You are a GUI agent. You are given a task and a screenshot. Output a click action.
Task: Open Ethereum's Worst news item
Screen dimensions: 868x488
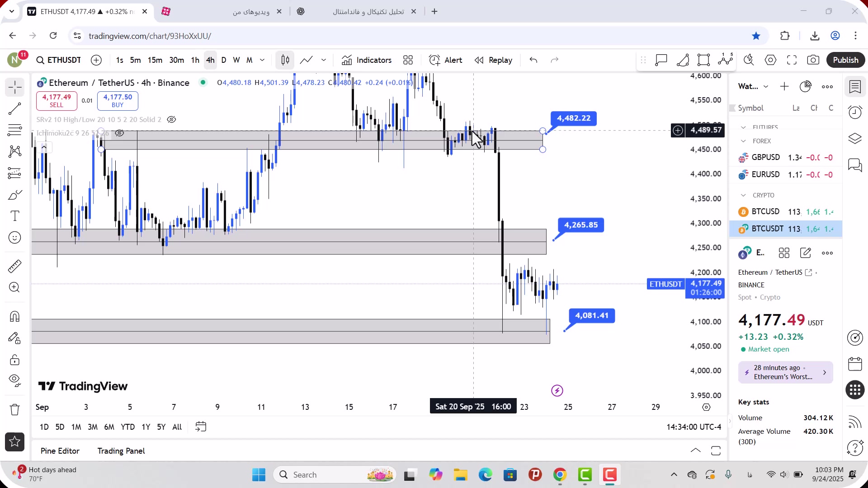point(786,373)
